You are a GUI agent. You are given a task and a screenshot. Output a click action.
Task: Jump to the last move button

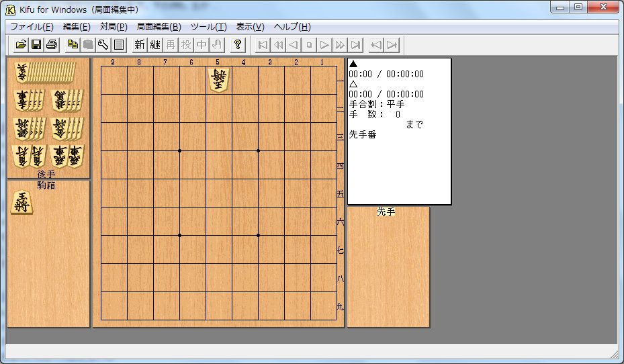tap(356, 45)
